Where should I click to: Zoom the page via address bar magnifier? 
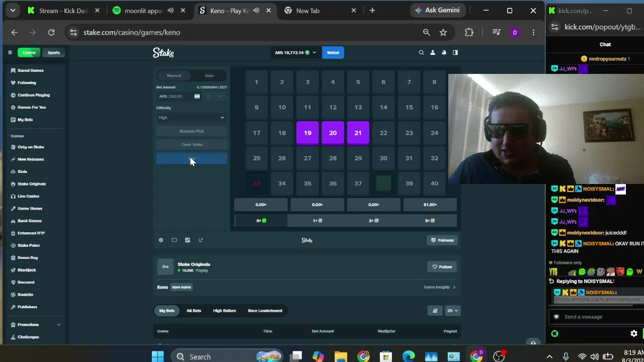[427, 32]
